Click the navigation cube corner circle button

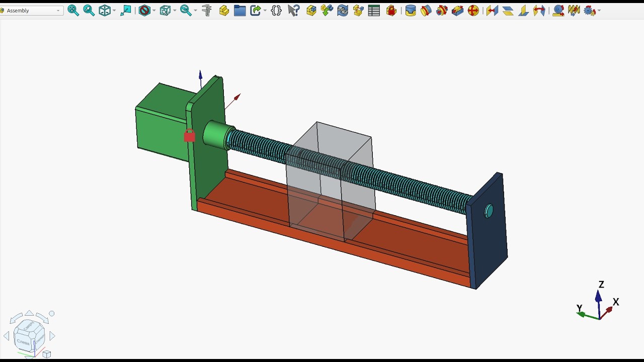pos(51,314)
